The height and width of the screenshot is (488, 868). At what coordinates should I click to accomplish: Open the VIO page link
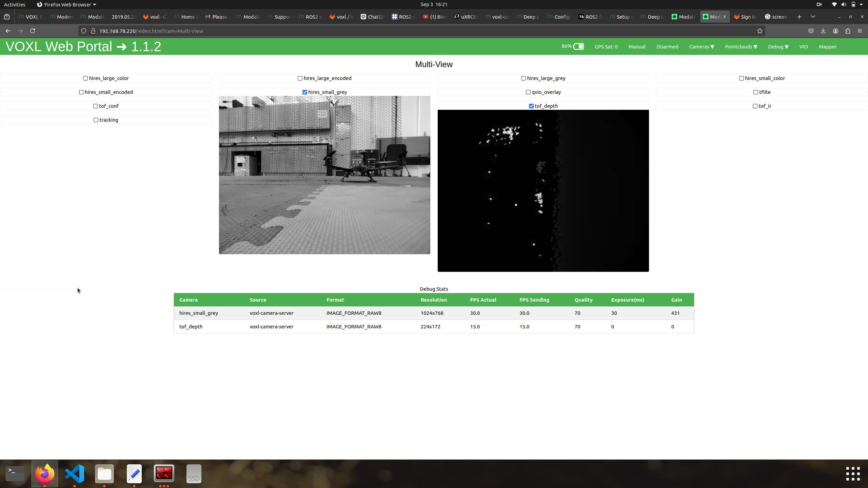[x=803, y=47]
